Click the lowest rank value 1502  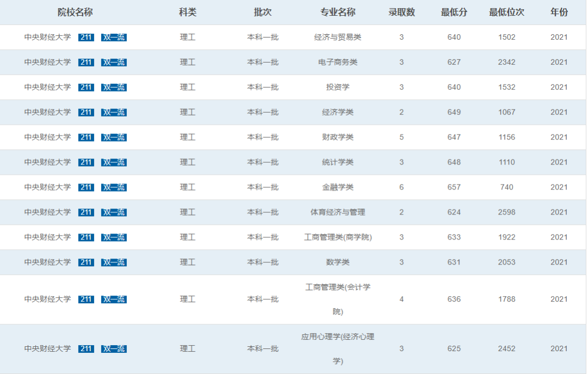pos(507,37)
